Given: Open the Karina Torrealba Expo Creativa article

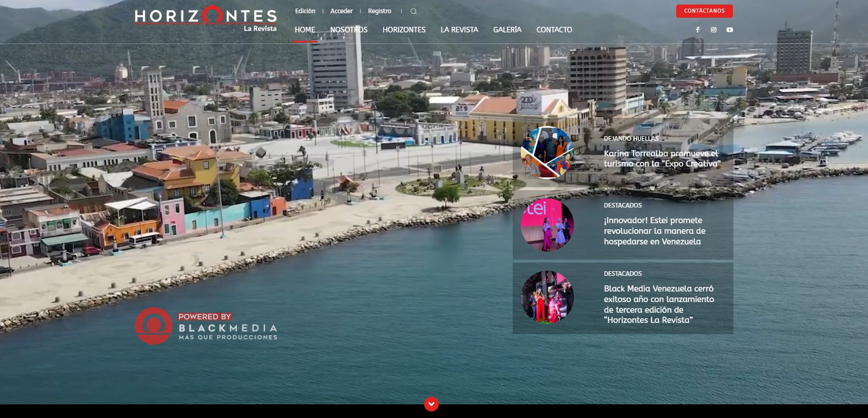Looking at the screenshot, I should click(x=662, y=158).
